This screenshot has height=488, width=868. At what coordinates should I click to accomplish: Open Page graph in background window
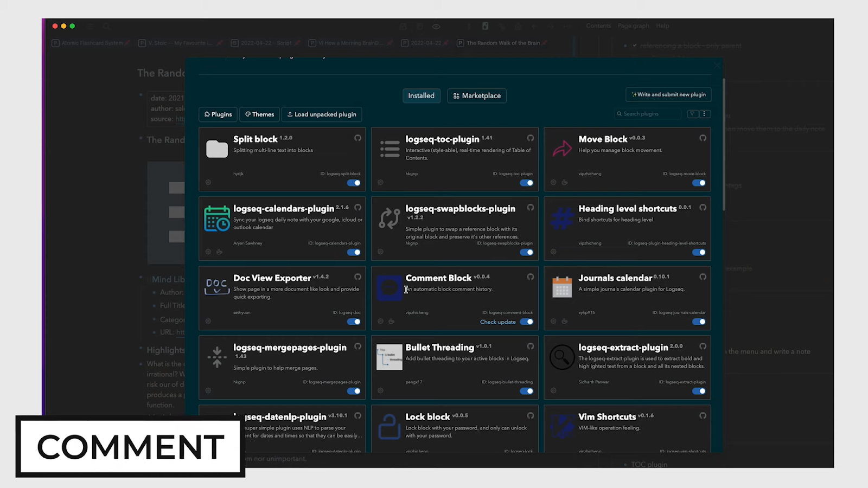pos(633,25)
